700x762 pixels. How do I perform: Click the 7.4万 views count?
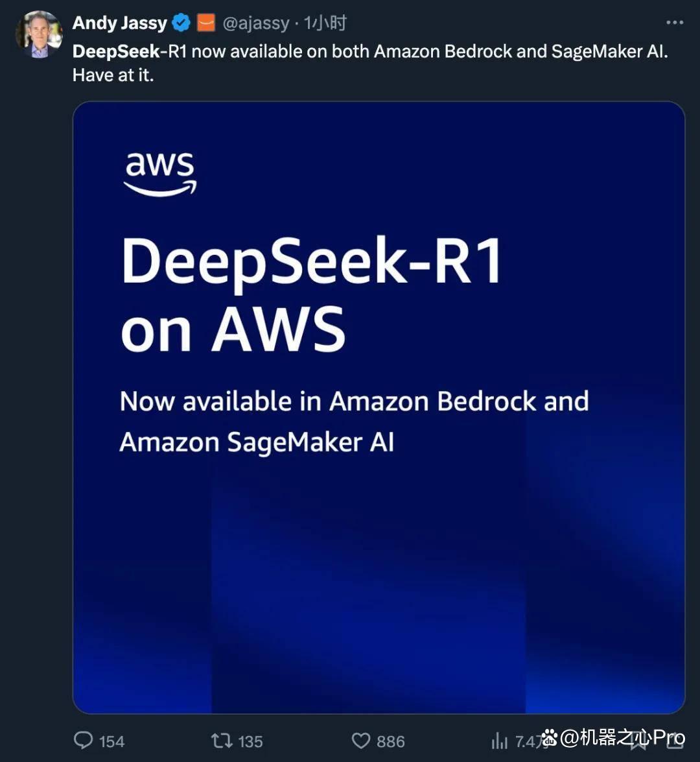(530, 742)
